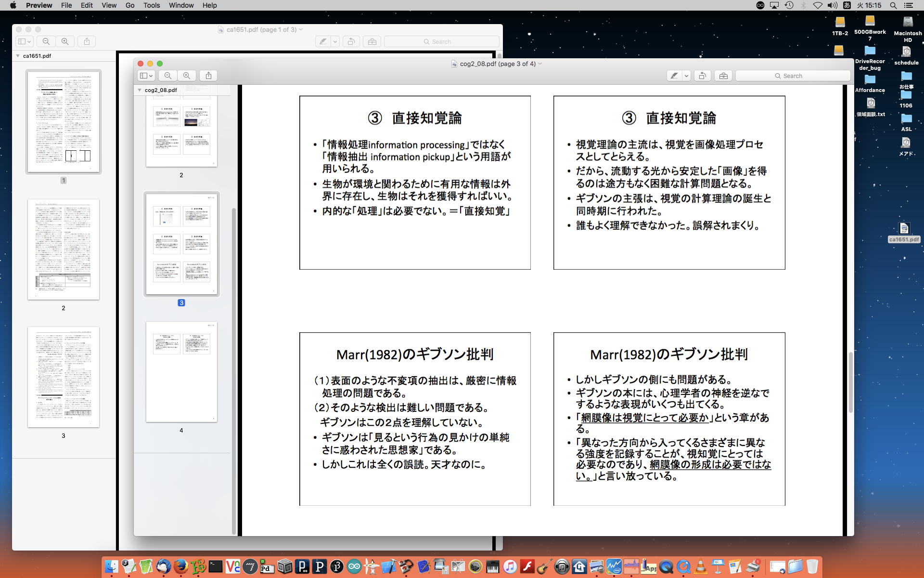Collapse cog2_08.pdf disclosure triangle in sidebar

pos(140,90)
